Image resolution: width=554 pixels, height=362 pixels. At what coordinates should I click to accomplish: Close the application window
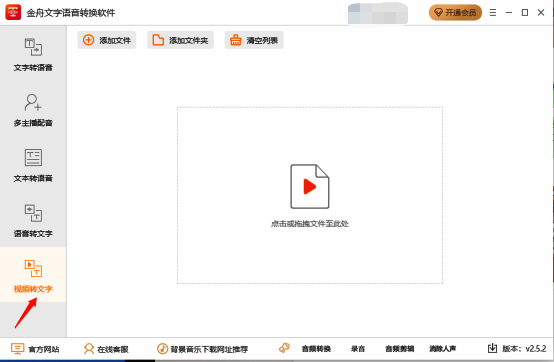(541, 13)
